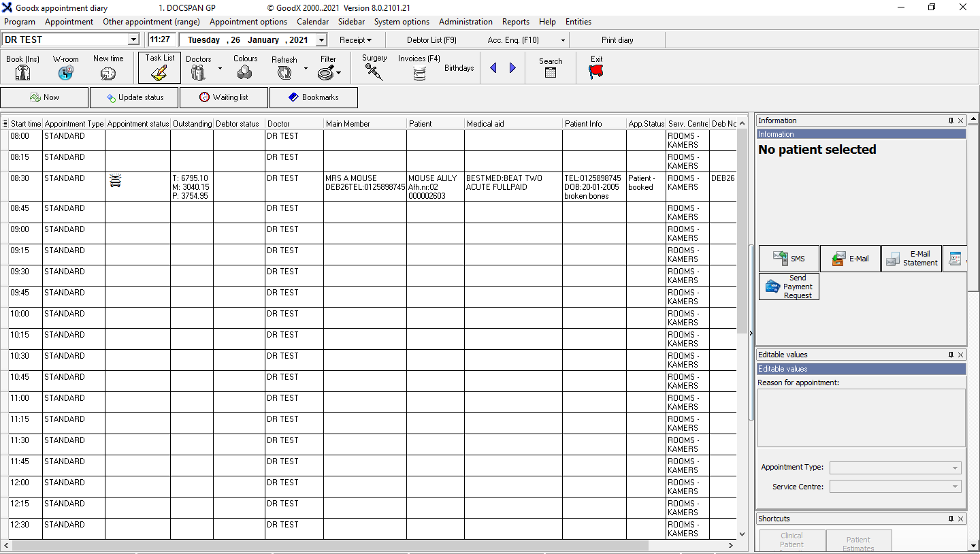Open the W-room waiting room icon
This screenshot has height=554, width=980.
click(x=66, y=72)
